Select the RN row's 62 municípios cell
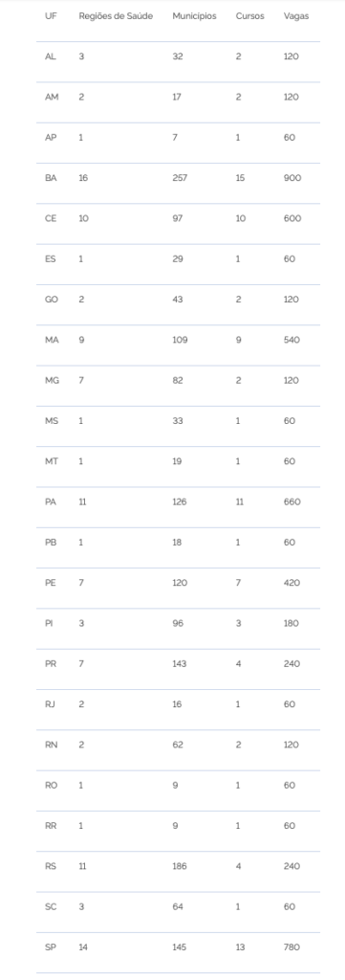This screenshot has width=345, height=980. pyautogui.click(x=178, y=745)
